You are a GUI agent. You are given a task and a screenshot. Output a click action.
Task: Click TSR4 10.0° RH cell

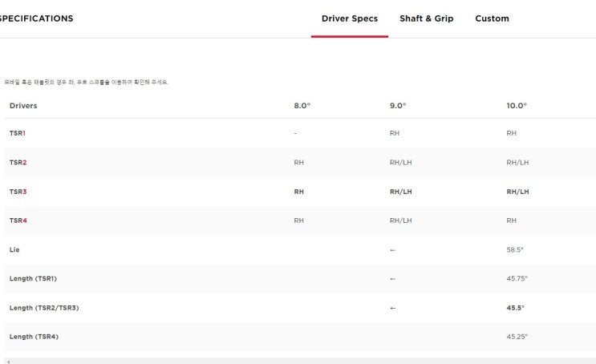tap(511, 220)
